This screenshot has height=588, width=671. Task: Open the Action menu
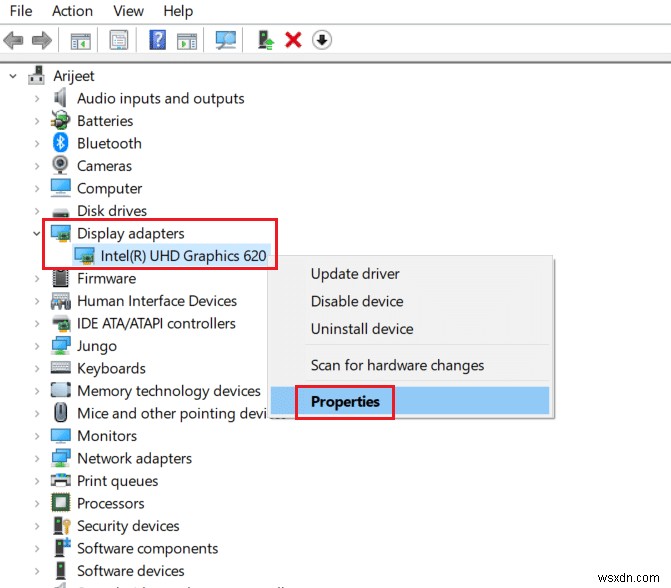pos(72,11)
